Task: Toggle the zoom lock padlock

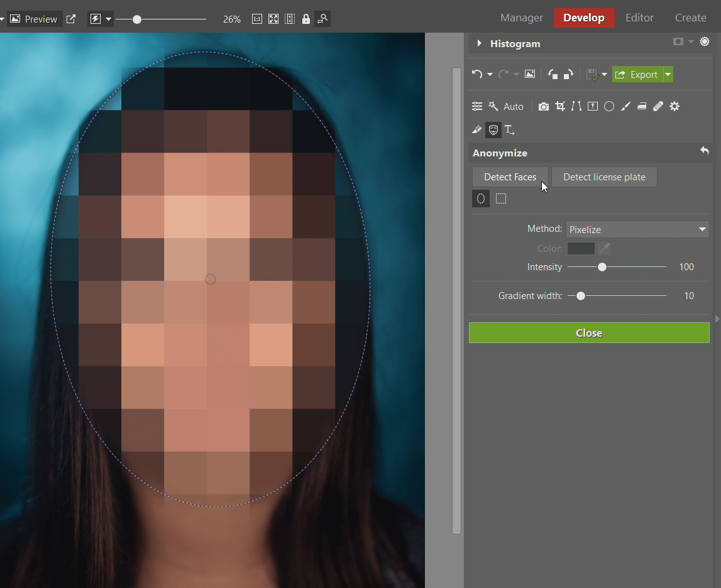Action: point(305,19)
